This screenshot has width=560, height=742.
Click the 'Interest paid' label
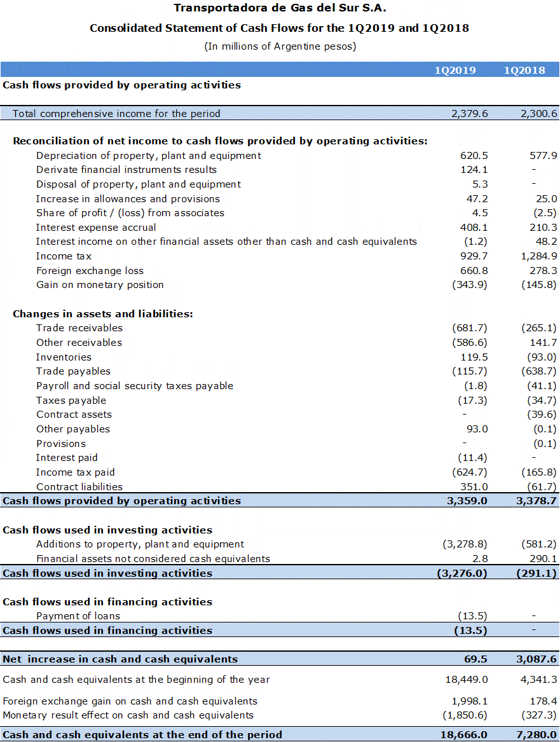click(x=67, y=458)
